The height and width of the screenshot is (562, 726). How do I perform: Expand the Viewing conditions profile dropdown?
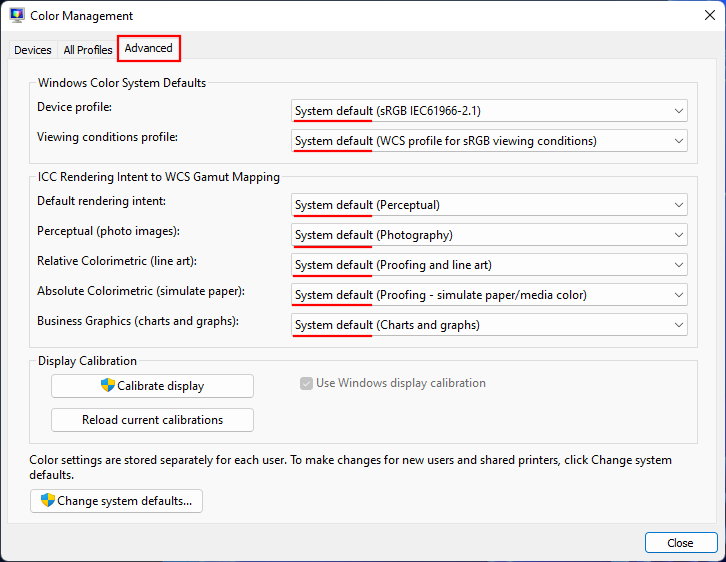point(489,141)
